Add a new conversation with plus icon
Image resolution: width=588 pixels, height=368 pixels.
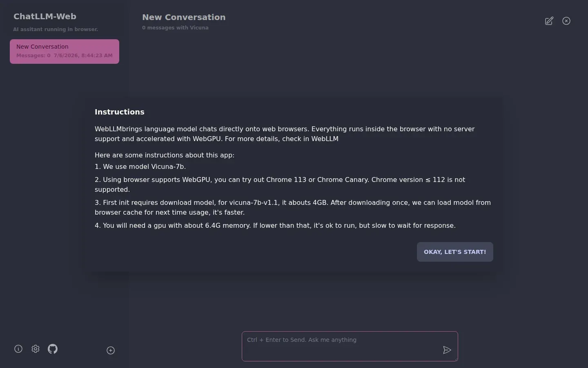(111, 350)
